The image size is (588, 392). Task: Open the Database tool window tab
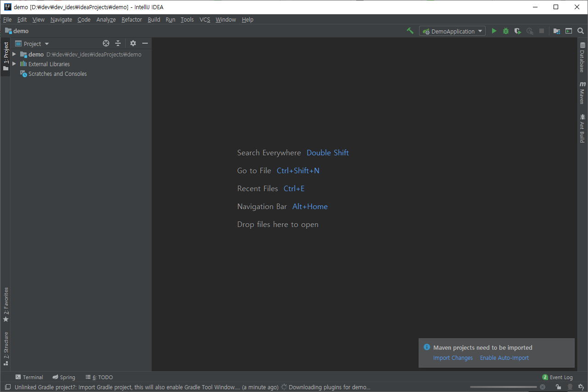tap(582, 57)
